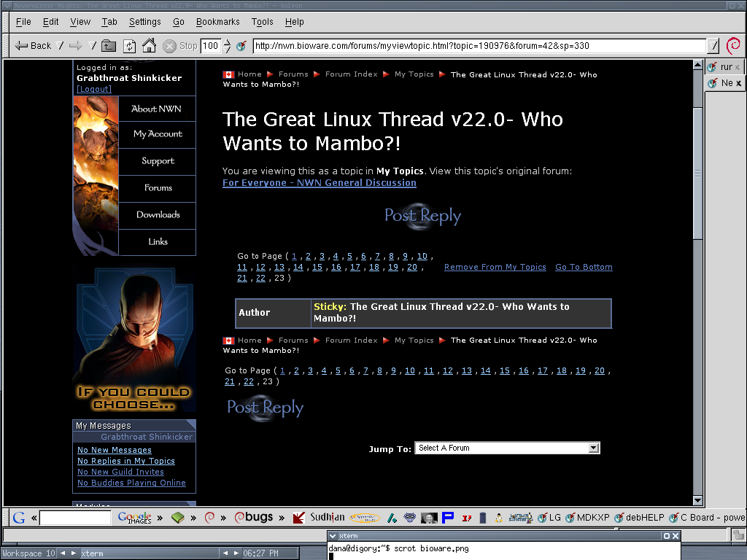This screenshot has height=560, width=747.
Task: Click the Sudhian bookmark
Action: pos(319,518)
